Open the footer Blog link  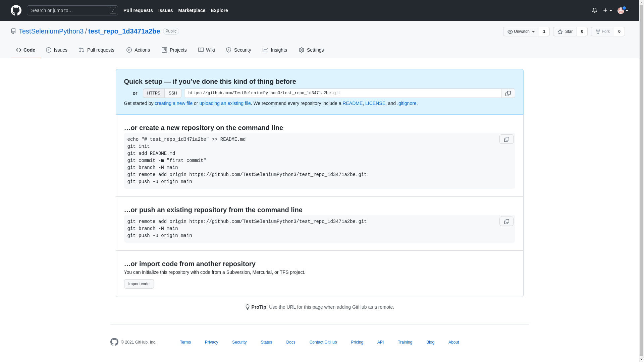430,342
